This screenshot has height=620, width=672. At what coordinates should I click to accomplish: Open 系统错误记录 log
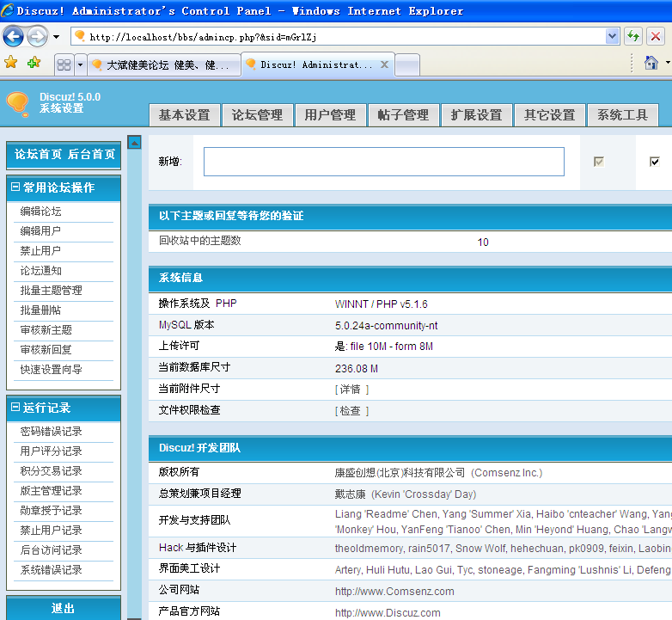tap(51, 569)
